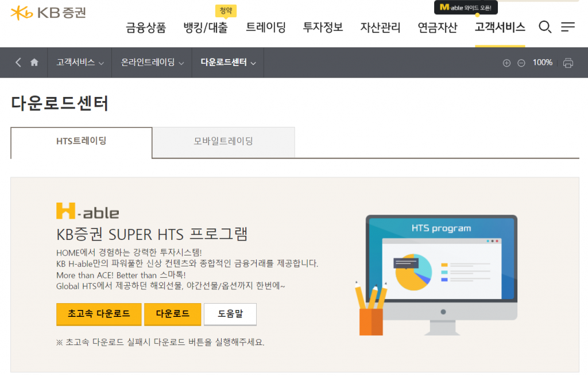Open the search magnifier icon
This screenshot has width=588, height=376.
point(544,27)
